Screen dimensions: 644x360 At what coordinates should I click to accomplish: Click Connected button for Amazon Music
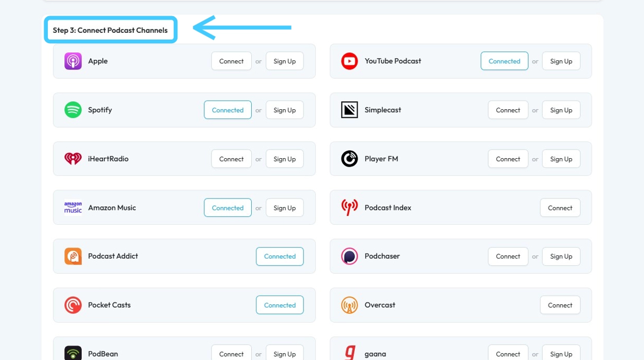click(x=228, y=208)
